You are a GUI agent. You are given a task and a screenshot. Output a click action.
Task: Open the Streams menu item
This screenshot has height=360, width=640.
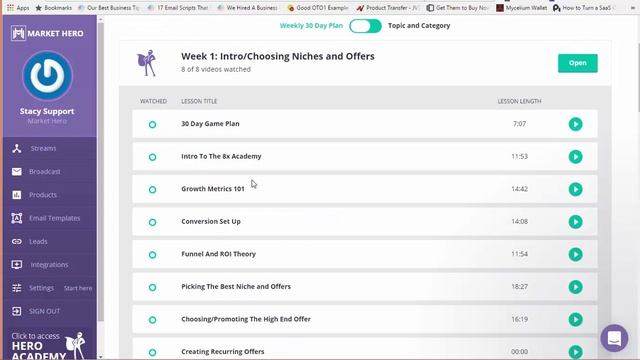coord(43,149)
